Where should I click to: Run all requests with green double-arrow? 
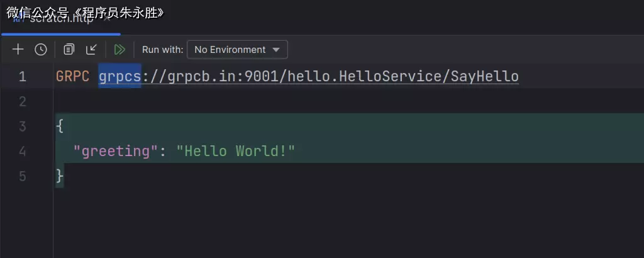119,50
